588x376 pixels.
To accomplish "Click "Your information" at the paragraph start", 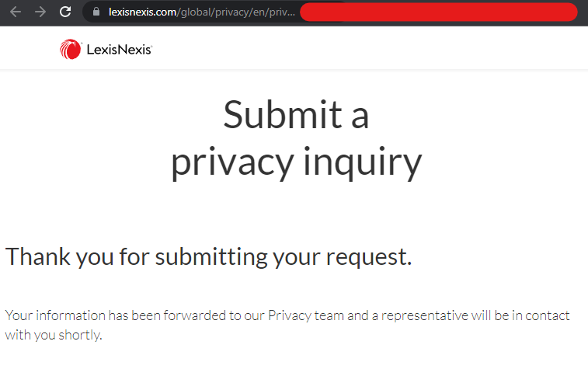I will click(x=55, y=315).
